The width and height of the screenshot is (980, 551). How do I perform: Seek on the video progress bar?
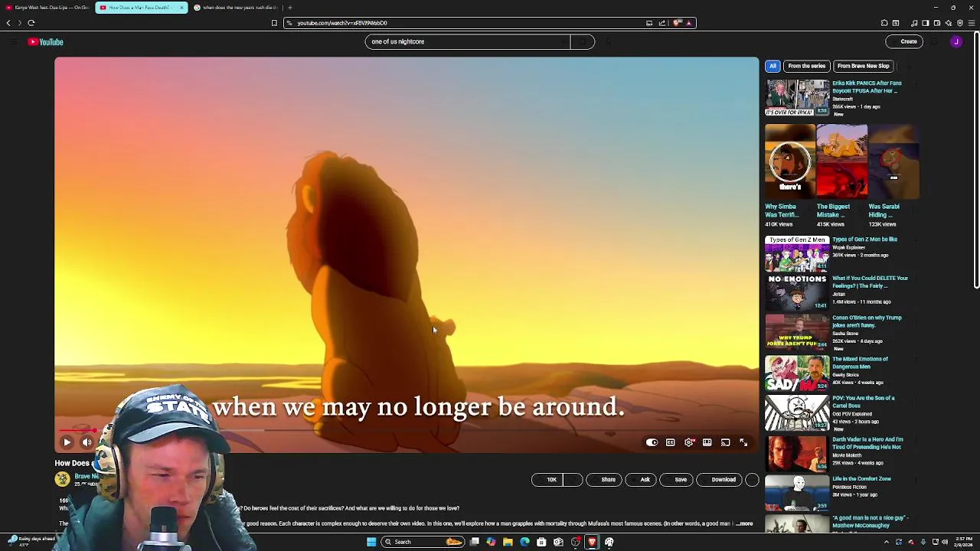pyautogui.click(x=407, y=430)
